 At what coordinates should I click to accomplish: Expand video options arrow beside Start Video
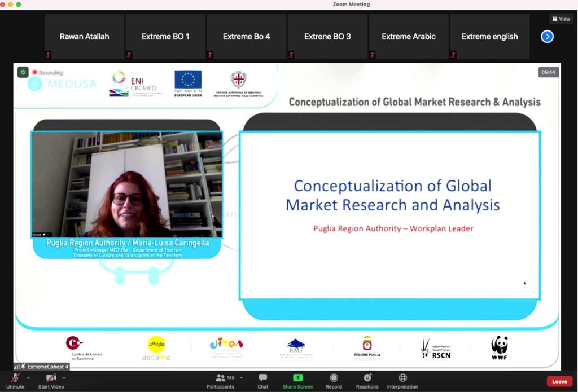[x=64, y=378]
